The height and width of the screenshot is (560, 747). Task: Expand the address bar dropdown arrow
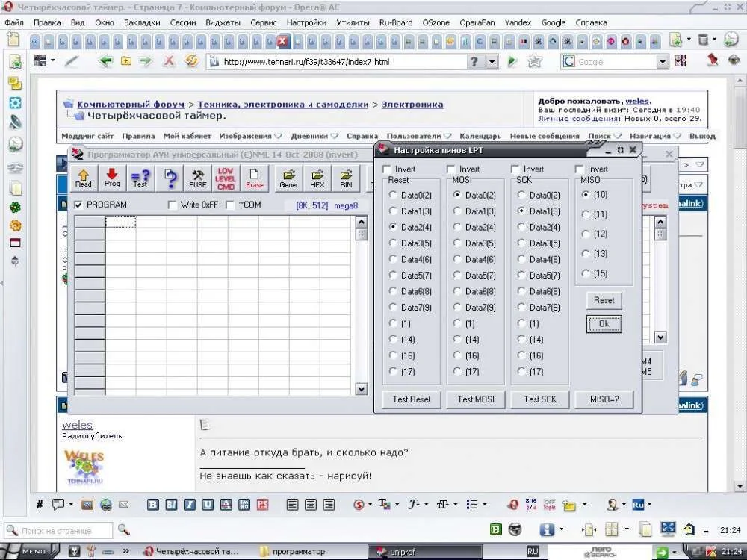(x=491, y=62)
